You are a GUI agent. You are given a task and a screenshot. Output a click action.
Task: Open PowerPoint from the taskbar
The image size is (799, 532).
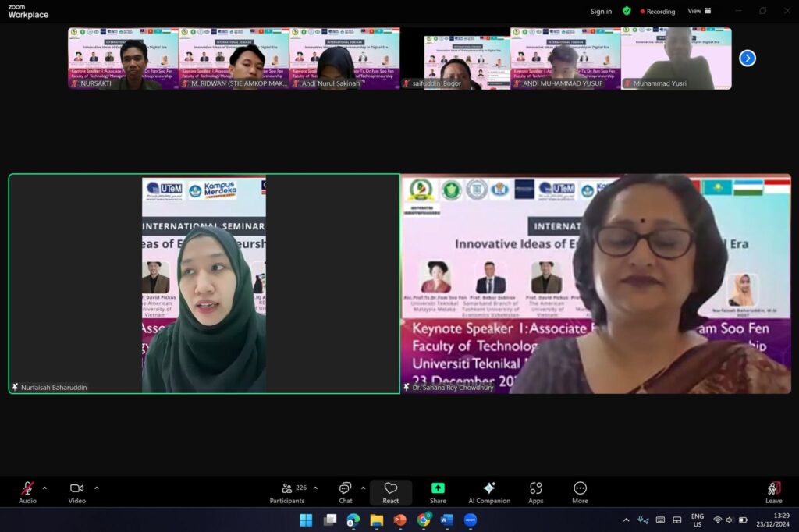[x=400, y=520]
